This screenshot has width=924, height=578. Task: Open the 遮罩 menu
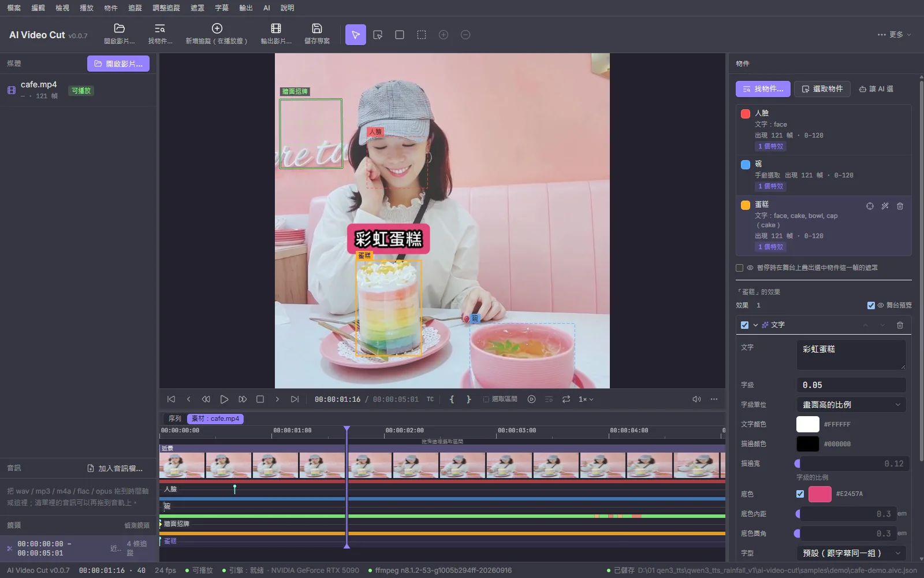(198, 8)
